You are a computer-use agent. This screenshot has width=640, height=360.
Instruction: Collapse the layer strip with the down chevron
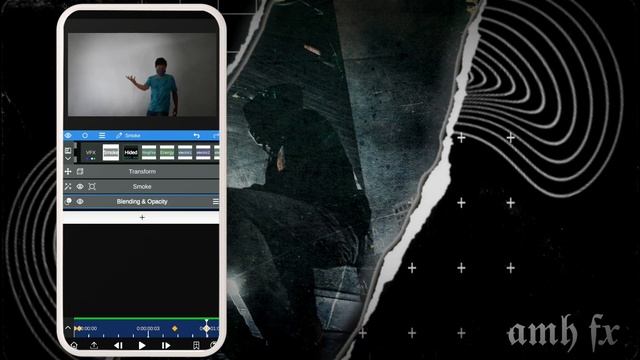[x=68, y=158]
